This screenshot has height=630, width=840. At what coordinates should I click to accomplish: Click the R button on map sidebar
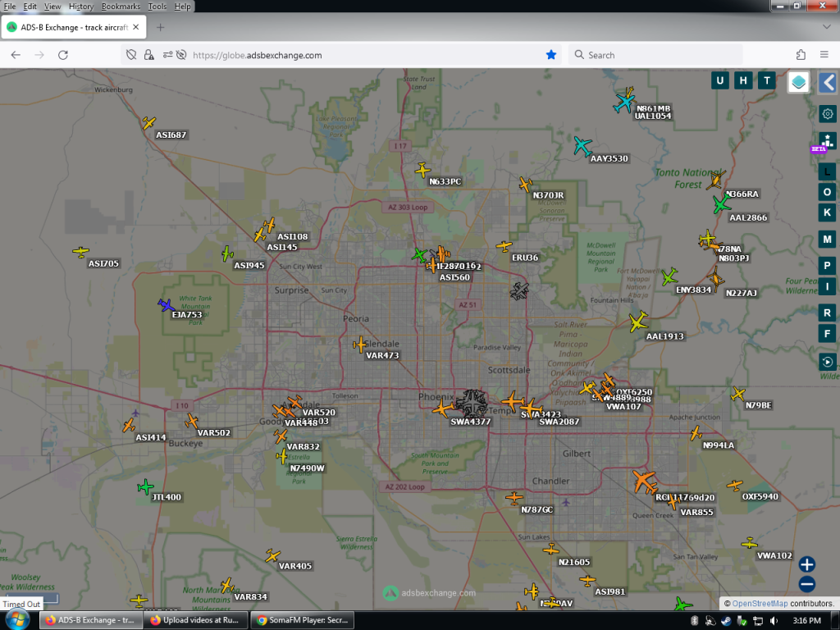(827, 313)
